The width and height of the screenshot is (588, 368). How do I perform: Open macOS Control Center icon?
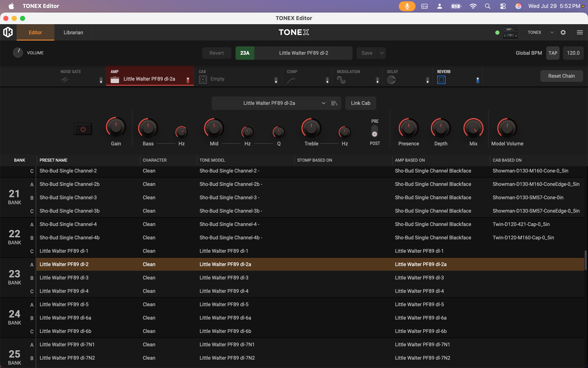[x=503, y=6]
